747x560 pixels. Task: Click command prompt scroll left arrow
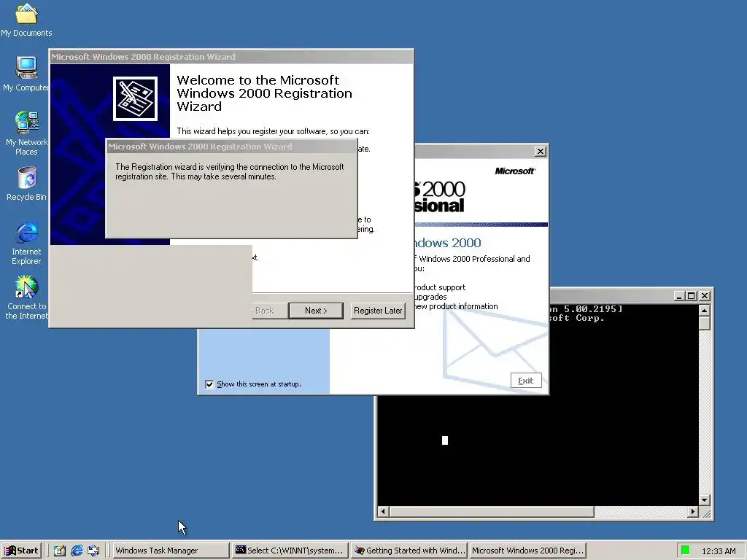pos(383,512)
